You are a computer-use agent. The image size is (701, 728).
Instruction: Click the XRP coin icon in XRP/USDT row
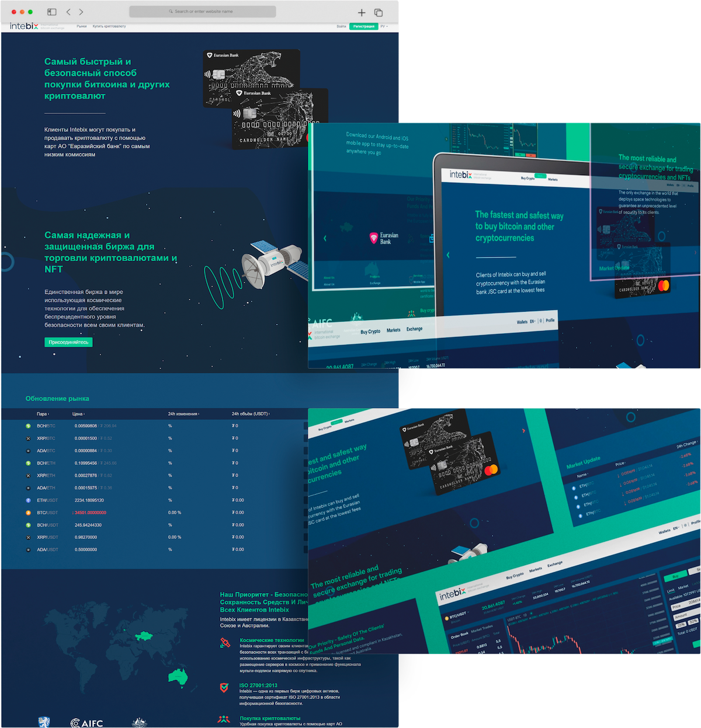click(x=28, y=537)
